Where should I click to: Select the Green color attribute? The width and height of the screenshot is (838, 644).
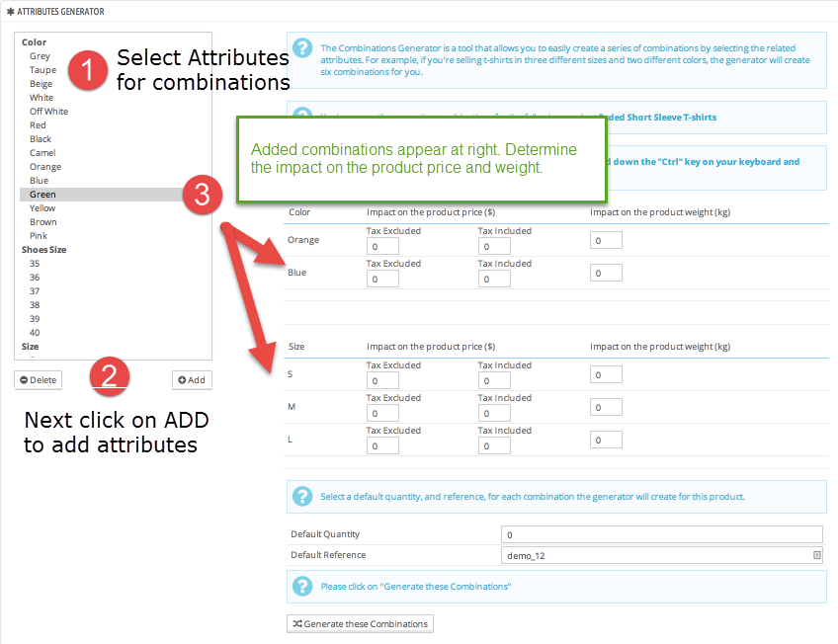(42, 195)
